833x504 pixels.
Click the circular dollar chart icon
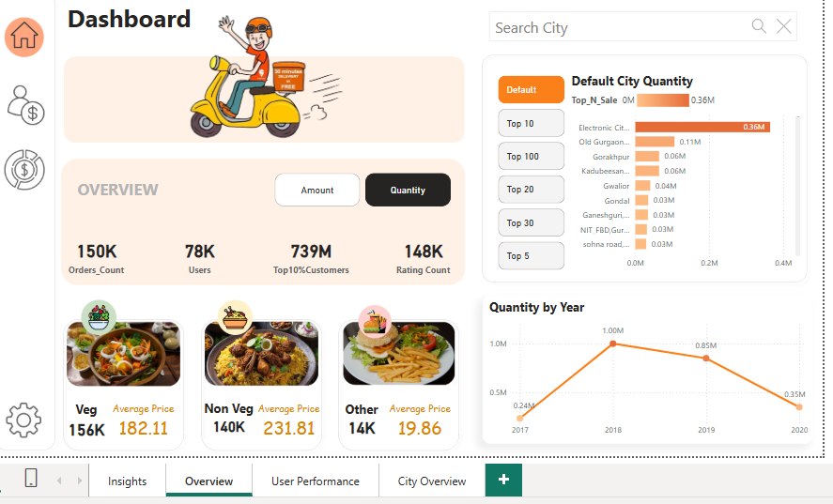click(24, 170)
